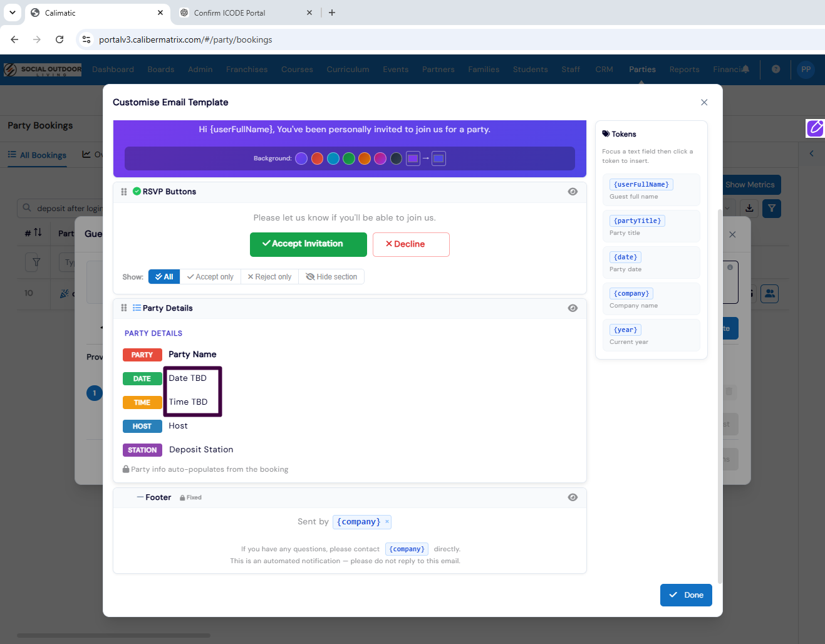825x644 pixels.
Task: Click the purple STATION badge
Action: click(142, 450)
